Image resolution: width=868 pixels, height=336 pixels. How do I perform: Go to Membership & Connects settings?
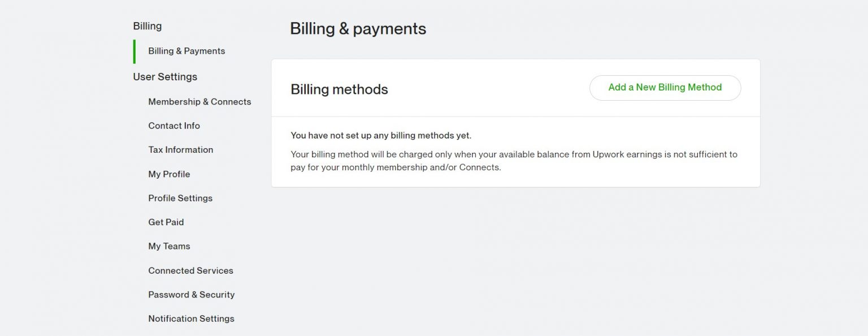pyautogui.click(x=199, y=102)
